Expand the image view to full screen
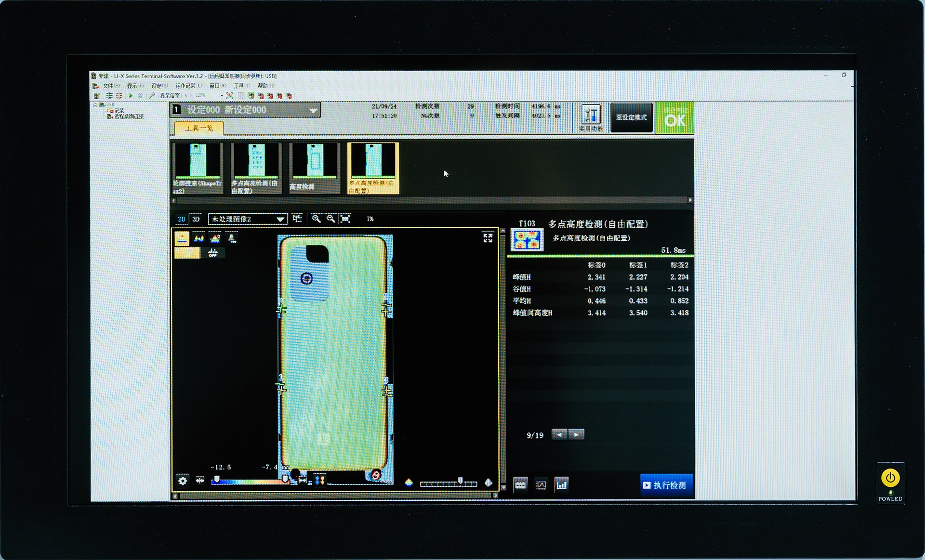This screenshot has width=925, height=560. (488, 238)
